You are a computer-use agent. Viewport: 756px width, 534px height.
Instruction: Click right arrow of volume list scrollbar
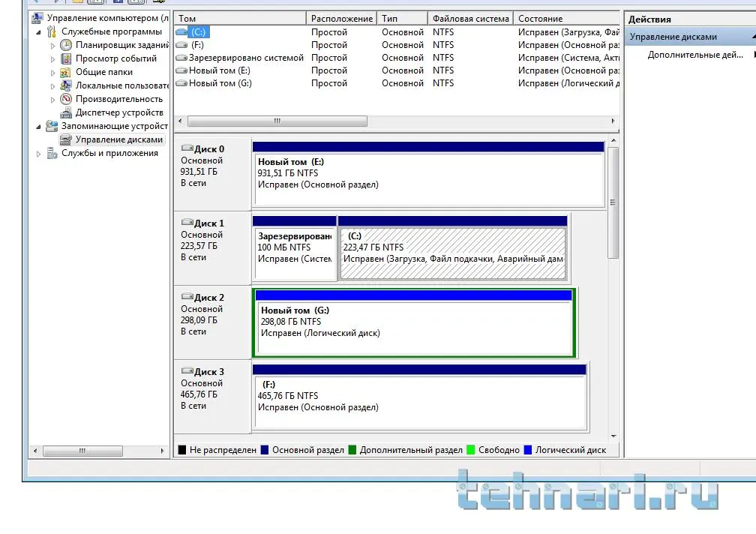click(613, 121)
